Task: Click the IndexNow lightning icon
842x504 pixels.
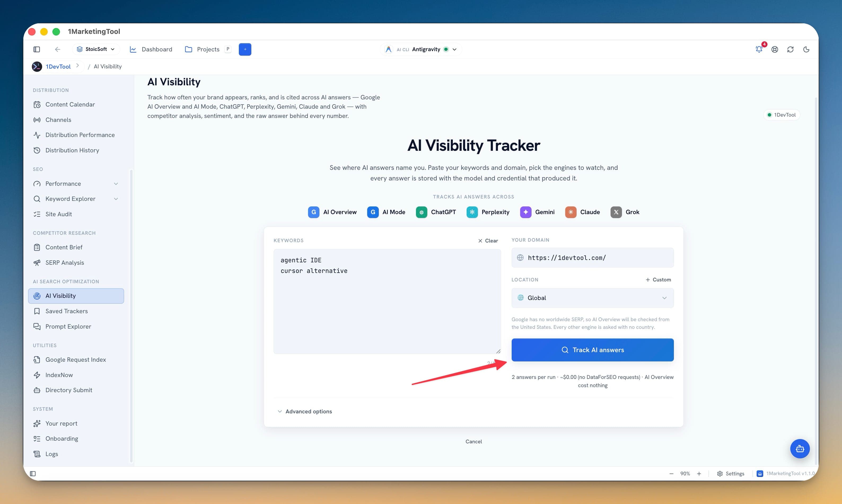Action: click(x=37, y=375)
